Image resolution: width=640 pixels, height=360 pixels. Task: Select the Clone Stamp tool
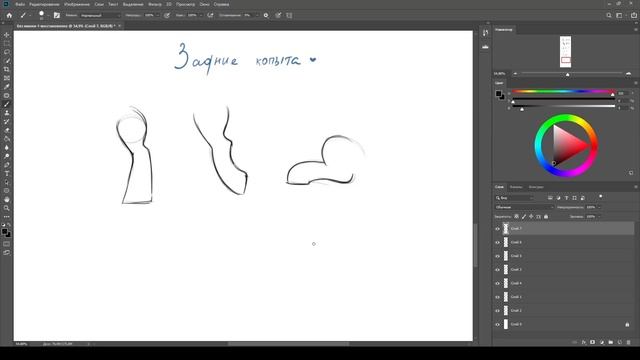(x=7, y=113)
